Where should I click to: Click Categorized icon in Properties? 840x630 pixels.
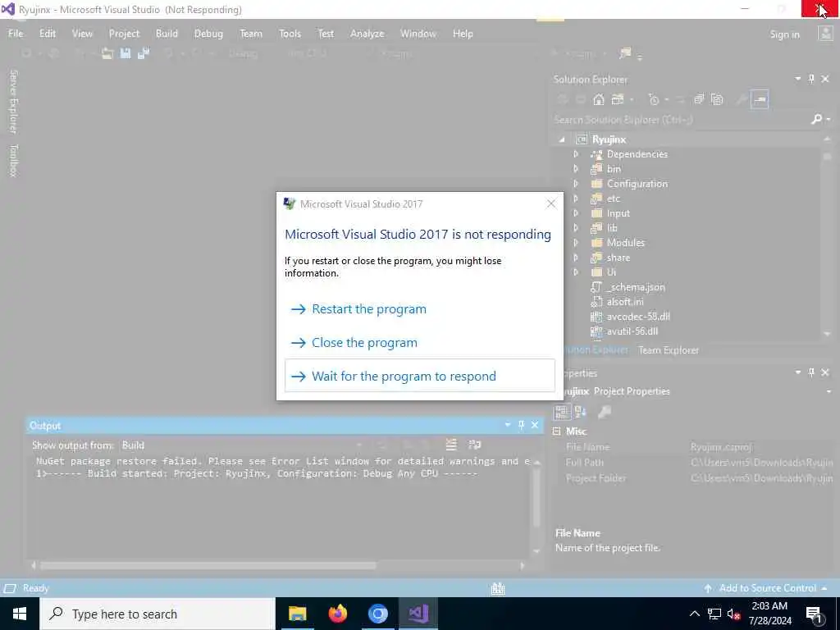562,412
